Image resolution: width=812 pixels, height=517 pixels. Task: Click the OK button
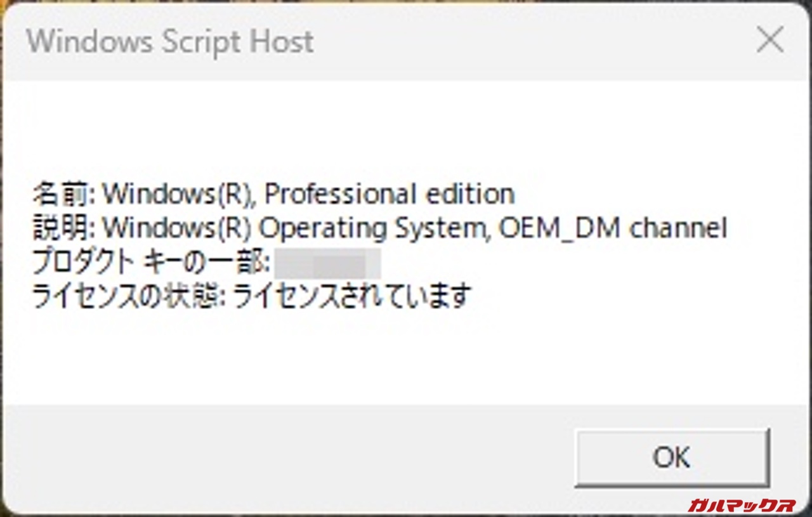click(x=672, y=457)
